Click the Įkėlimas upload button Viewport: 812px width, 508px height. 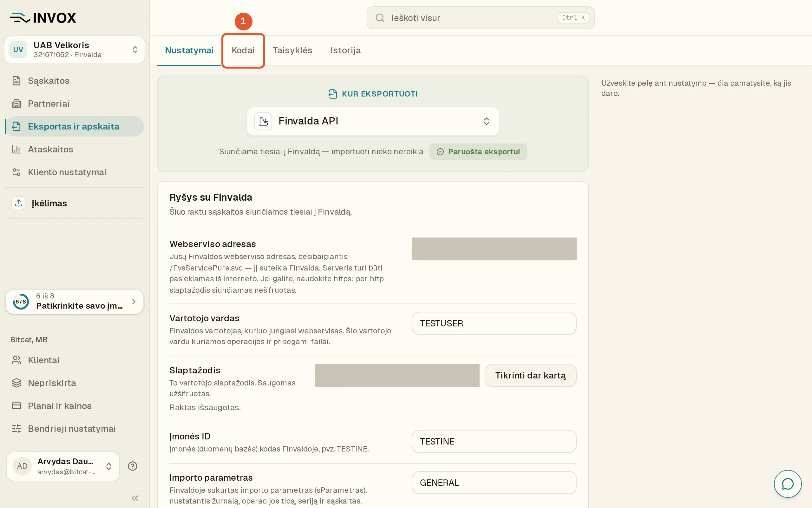pyautogui.click(x=75, y=203)
